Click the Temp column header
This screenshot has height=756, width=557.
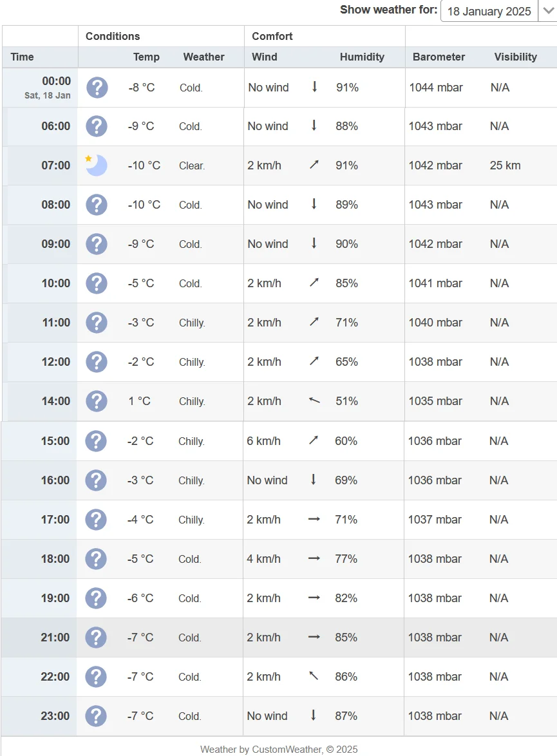146,57
